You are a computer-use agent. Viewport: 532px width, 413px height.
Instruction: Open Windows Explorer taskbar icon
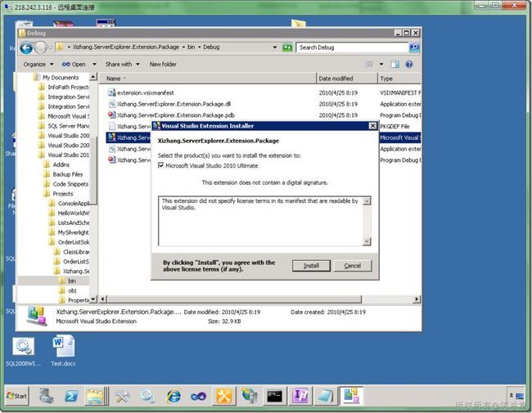coord(95,396)
